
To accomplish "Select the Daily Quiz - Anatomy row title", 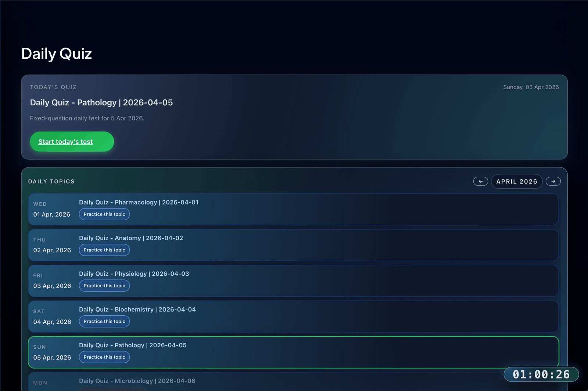I will coord(131,238).
